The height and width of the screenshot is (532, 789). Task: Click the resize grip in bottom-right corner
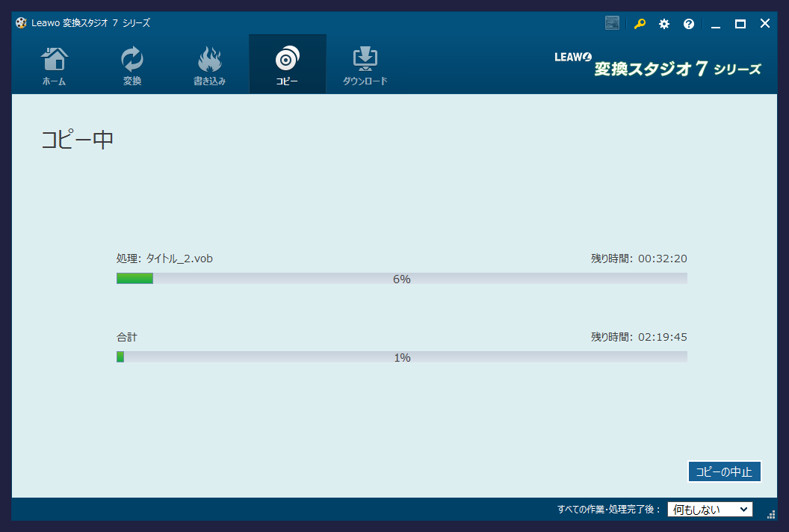point(771,514)
